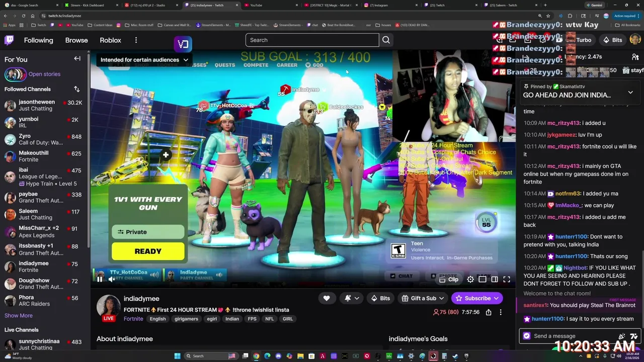644x362 pixels.
Task: Unfollow indiadymee with the heart button
Action: (327, 298)
